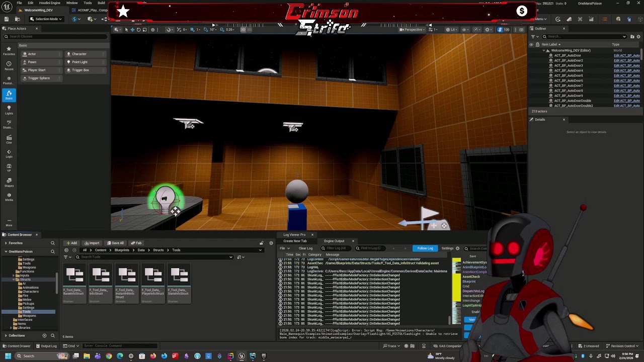Click the Content Browser lock icon
This screenshot has height=362, width=644.
point(261,243)
